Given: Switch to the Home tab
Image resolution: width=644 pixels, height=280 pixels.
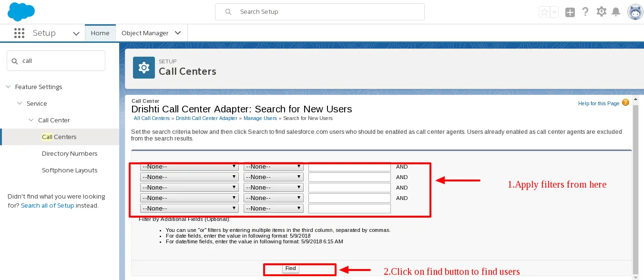Looking at the screenshot, I should click(100, 33).
